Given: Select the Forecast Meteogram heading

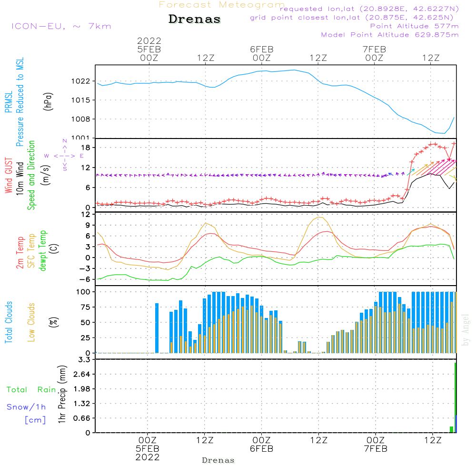Looking at the screenshot, I should [221, 5].
